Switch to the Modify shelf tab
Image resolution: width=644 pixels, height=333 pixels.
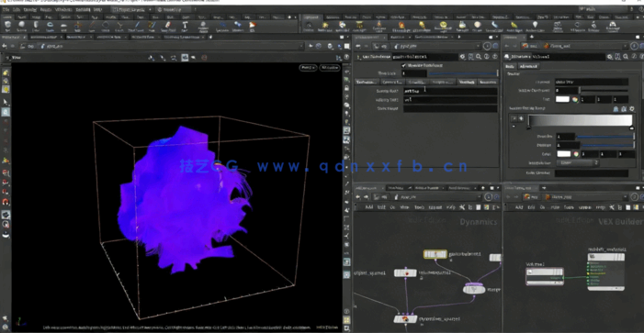21,17
